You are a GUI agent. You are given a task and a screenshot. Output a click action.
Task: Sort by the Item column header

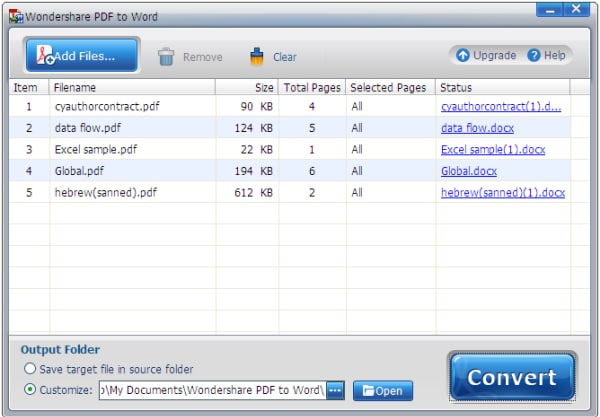29,88
